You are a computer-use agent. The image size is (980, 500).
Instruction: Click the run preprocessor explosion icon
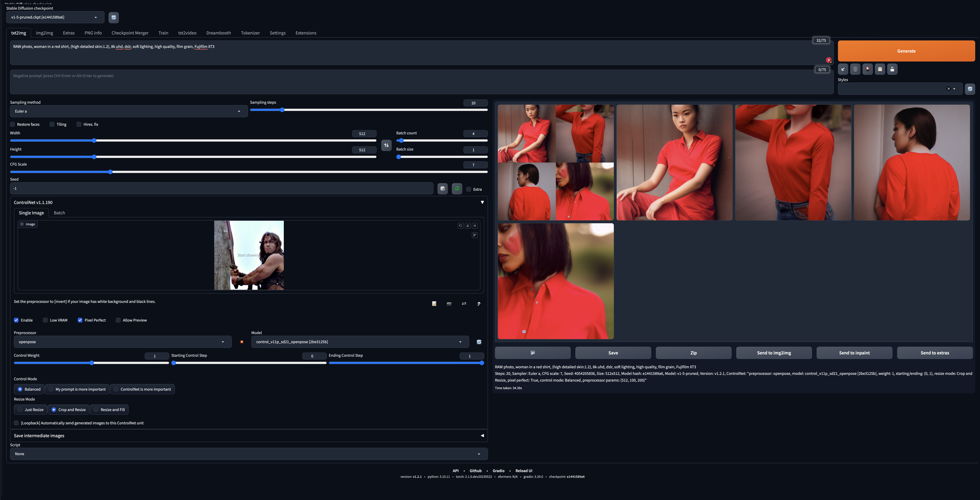tap(242, 342)
